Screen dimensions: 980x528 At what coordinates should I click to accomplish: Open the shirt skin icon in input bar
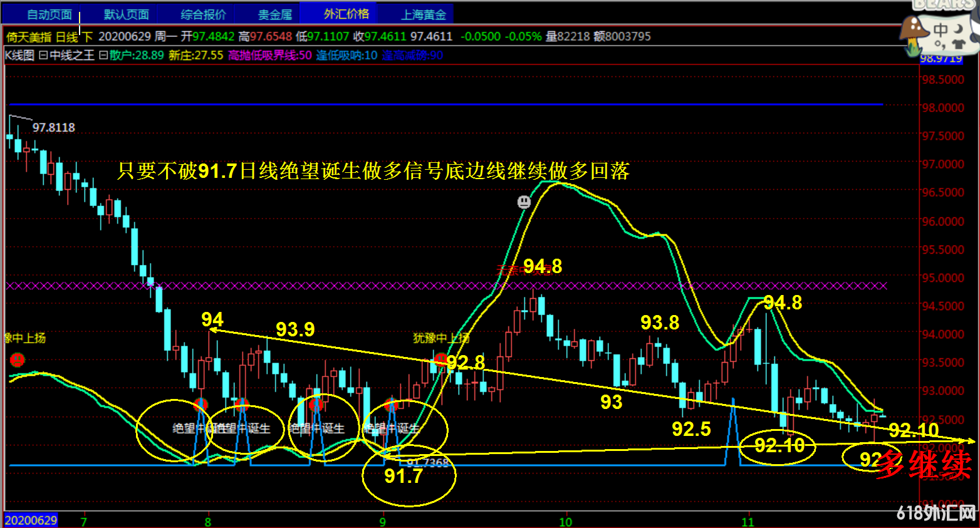pos(958,44)
